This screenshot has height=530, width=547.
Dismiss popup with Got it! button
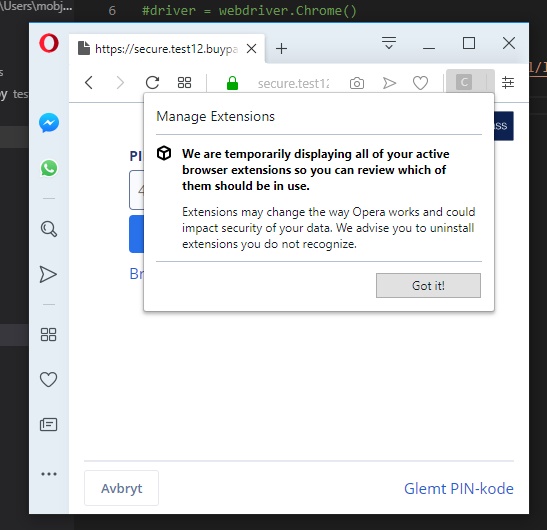point(428,285)
